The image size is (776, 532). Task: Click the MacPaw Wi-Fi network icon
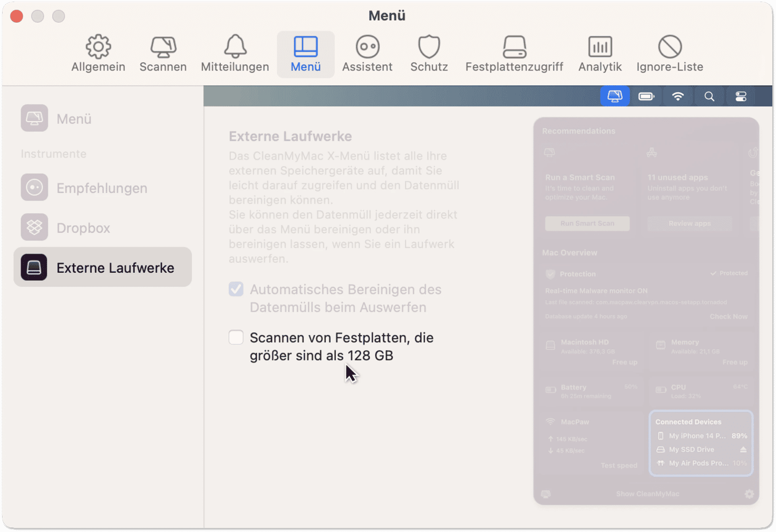550,422
